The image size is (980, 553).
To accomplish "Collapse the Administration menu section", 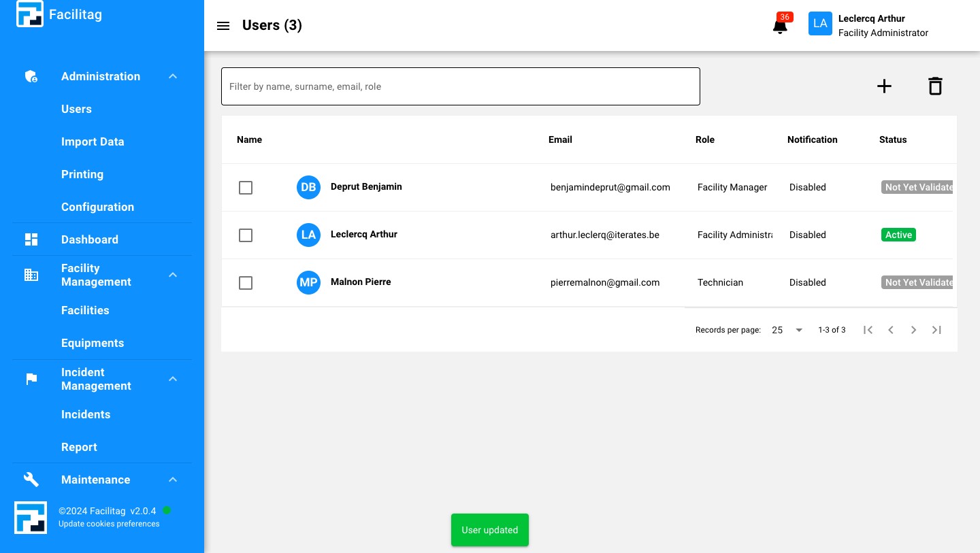I will tap(173, 77).
